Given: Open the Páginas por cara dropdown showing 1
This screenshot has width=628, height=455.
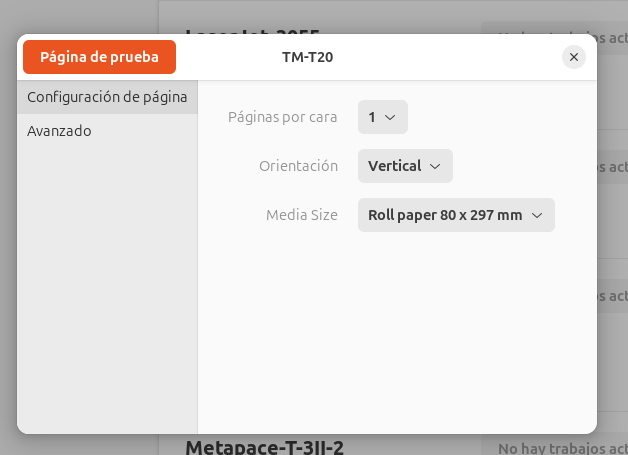Looking at the screenshot, I should tap(383, 117).
